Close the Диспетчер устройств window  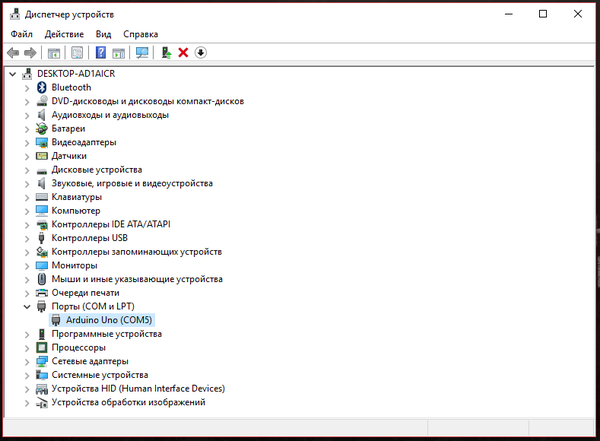point(578,14)
